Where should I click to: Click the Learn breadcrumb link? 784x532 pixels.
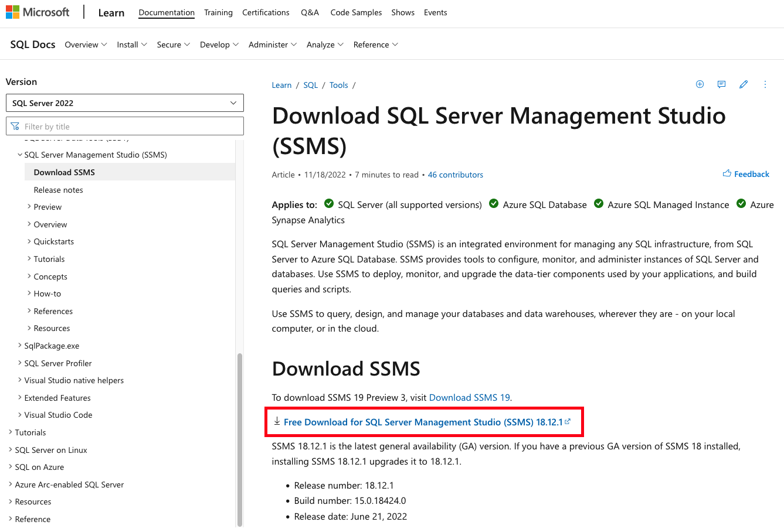(281, 85)
